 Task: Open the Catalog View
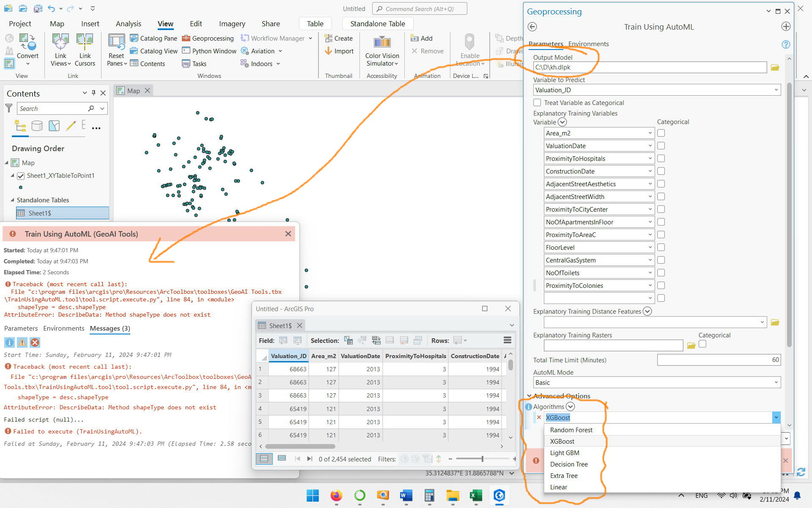click(x=154, y=51)
